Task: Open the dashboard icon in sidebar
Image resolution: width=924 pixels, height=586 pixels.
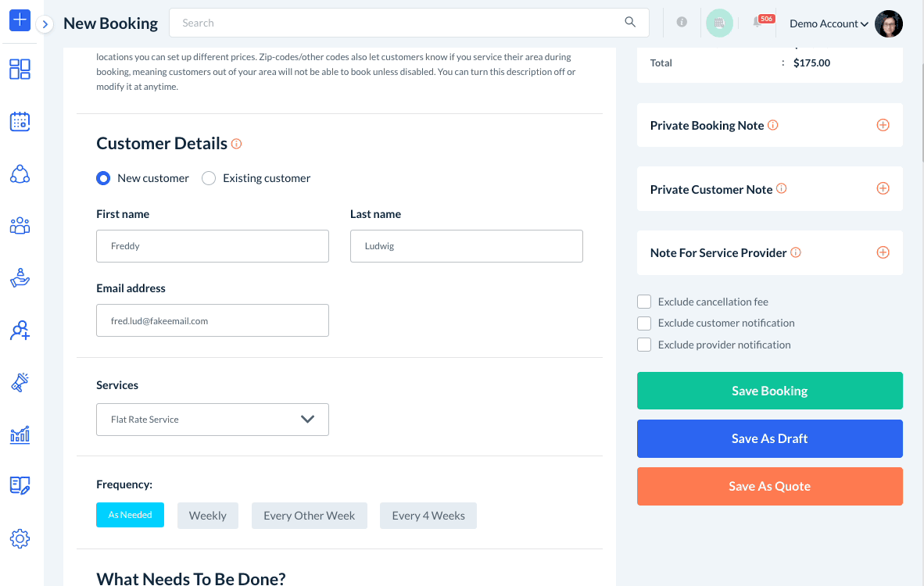Action: (x=20, y=70)
